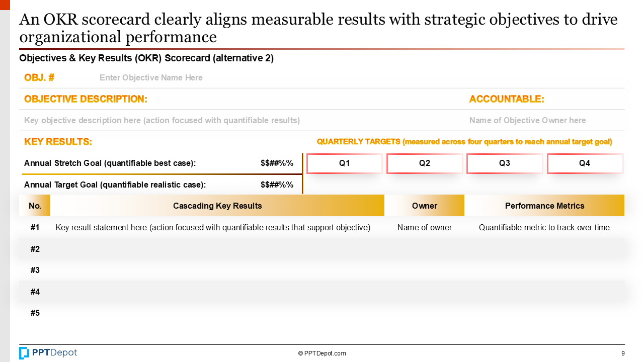Select key result row #2
644x362 pixels.
click(x=322, y=249)
